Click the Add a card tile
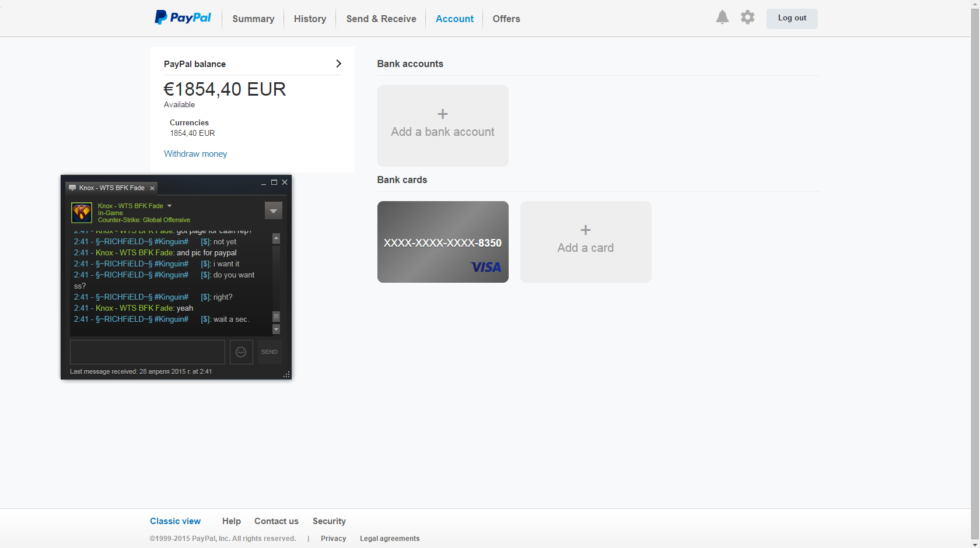Image resolution: width=980 pixels, height=548 pixels. click(586, 242)
